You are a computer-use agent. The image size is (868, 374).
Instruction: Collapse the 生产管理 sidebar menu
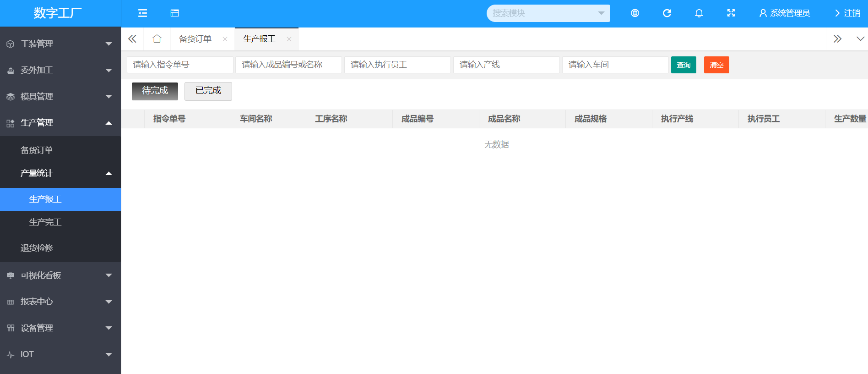pyautogui.click(x=60, y=123)
